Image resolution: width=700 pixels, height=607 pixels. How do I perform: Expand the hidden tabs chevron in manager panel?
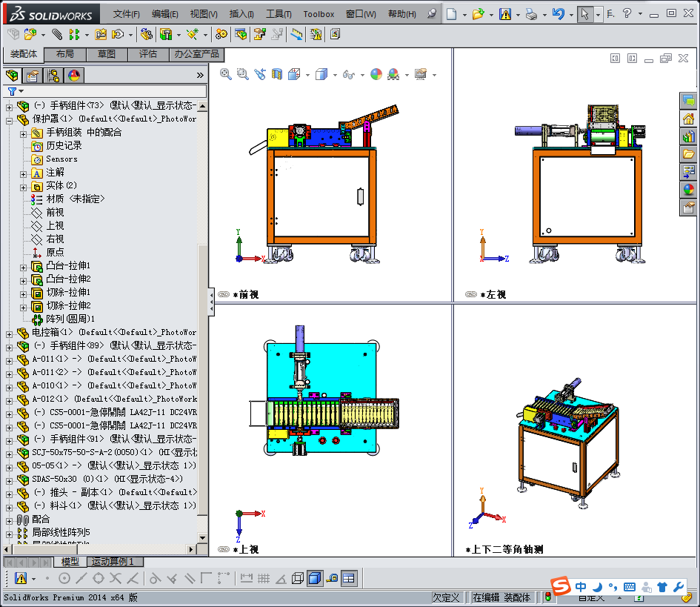point(200,76)
